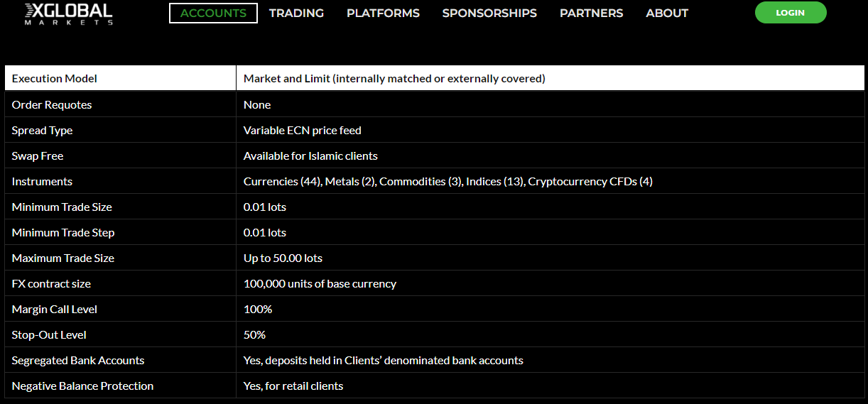Screen dimensions: 868x404
Task: Click 'Available for Islamic clients' text
Action: point(310,156)
